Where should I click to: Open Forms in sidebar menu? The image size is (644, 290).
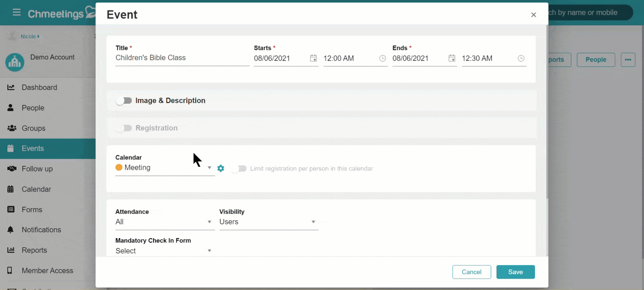(48, 209)
